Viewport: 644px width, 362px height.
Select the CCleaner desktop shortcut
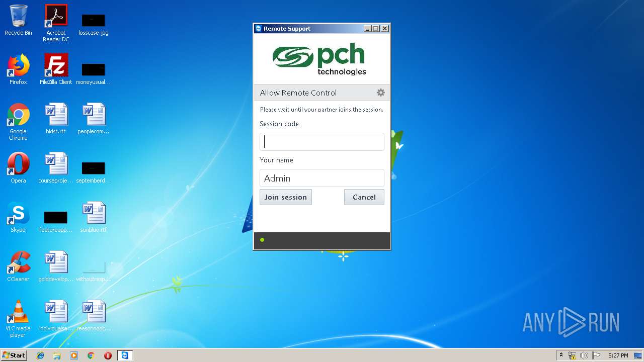click(x=18, y=266)
